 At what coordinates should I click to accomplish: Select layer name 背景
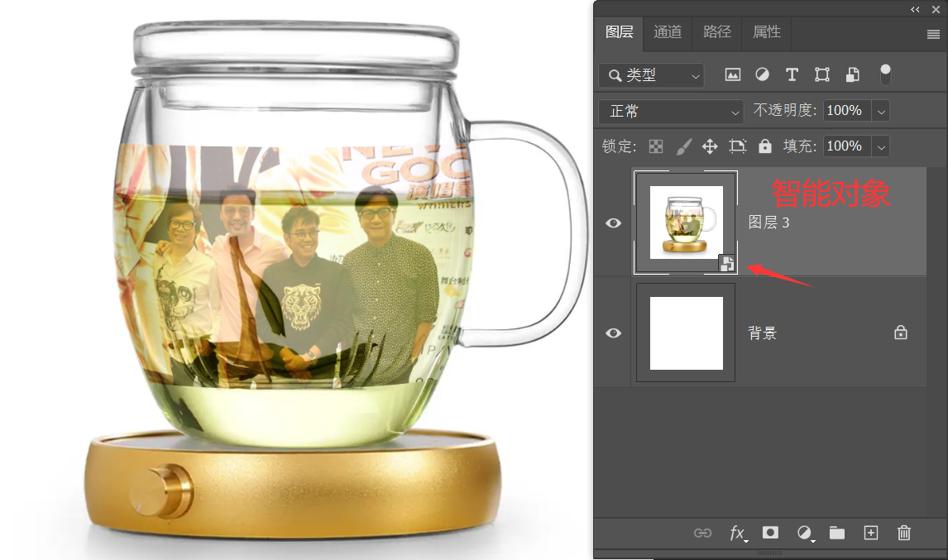[762, 333]
